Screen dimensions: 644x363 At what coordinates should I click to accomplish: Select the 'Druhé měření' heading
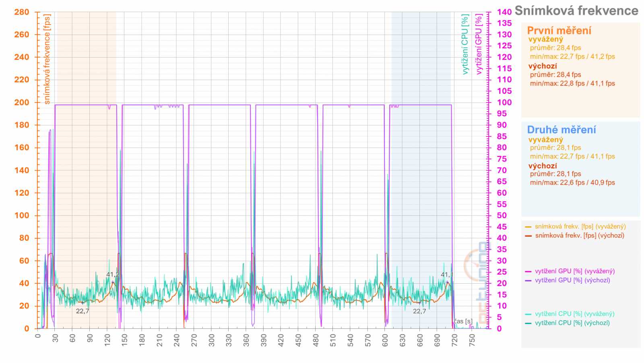(561, 130)
